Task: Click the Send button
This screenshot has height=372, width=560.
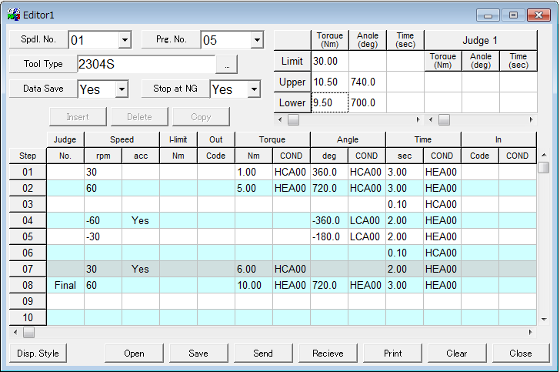Action: (263, 353)
